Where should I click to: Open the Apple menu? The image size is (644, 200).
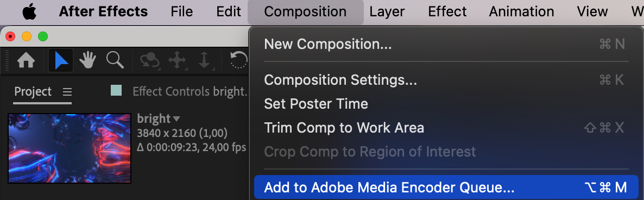click(x=29, y=11)
